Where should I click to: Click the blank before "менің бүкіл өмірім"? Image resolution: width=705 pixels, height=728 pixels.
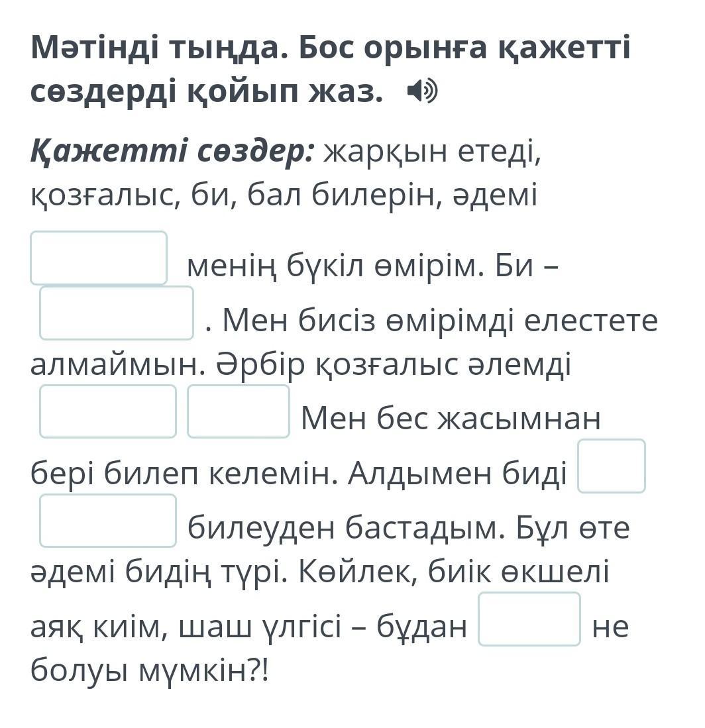(99, 258)
